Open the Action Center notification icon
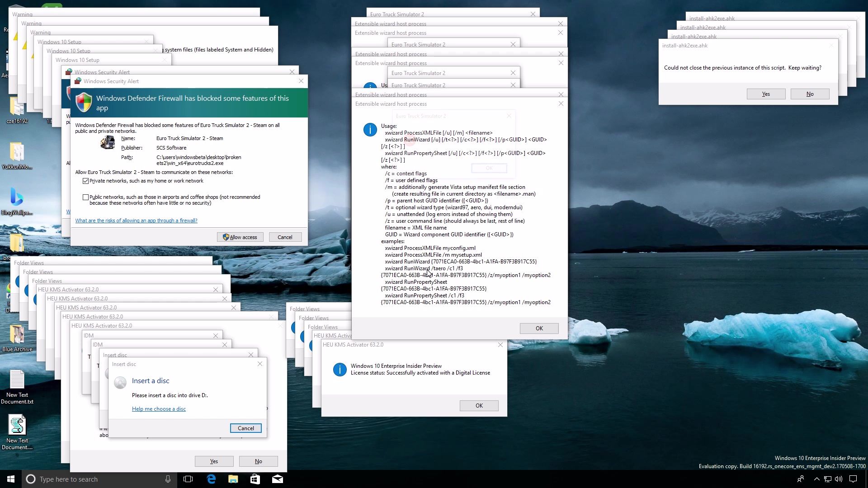Screen dimensions: 868x488 pos(853,479)
